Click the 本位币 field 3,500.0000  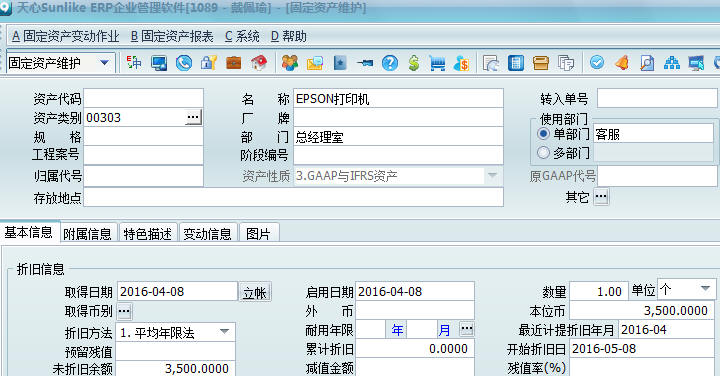click(642, 311)
